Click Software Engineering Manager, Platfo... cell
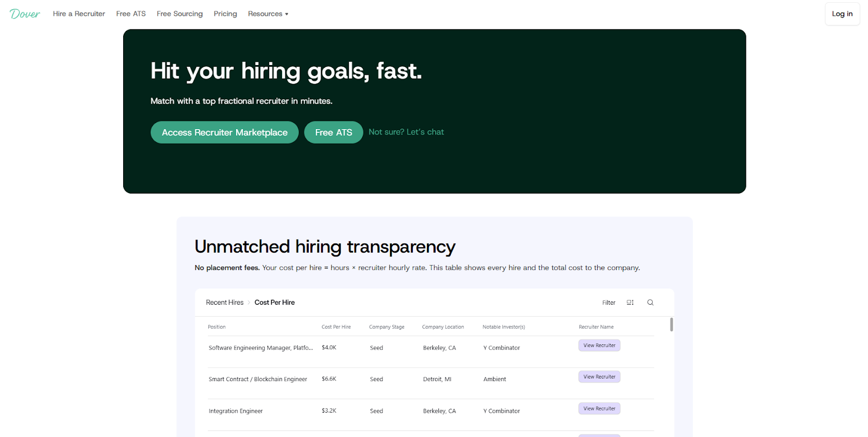868x437 pixels. coord(261,348)
